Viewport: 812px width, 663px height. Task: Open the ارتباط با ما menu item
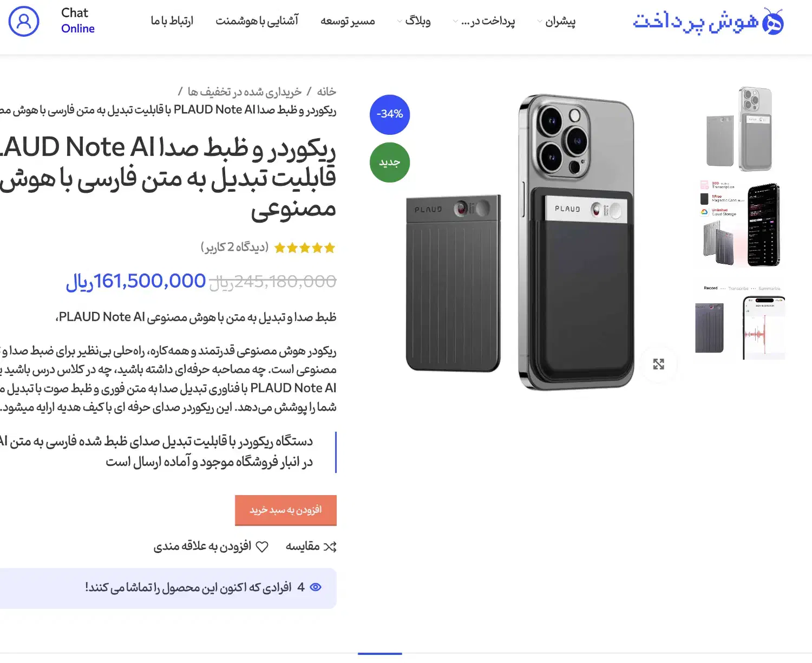(x=172, y=21)
